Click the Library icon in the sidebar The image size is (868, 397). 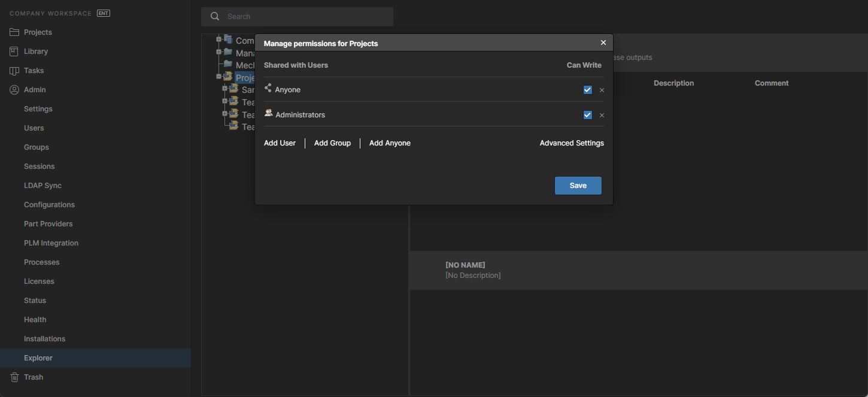pyautogui.click(x=14, y=51)
